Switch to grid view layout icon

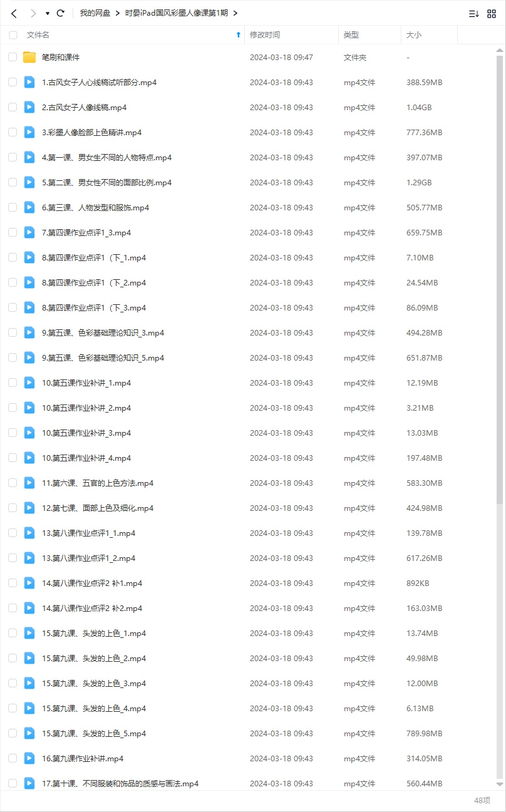[492, 13]
